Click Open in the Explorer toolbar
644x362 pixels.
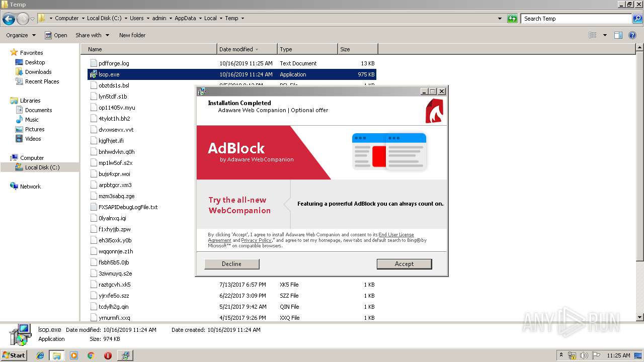[x=56, y=35]
